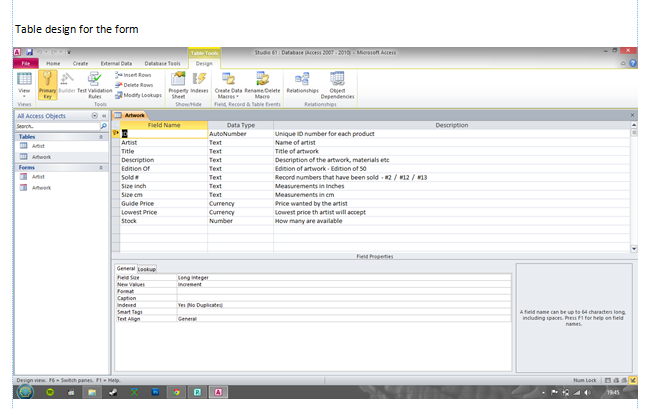Click the Indexed 'Yes (No Duplicates)' value
The image size is (646, 409).
[x=344, y=305]
